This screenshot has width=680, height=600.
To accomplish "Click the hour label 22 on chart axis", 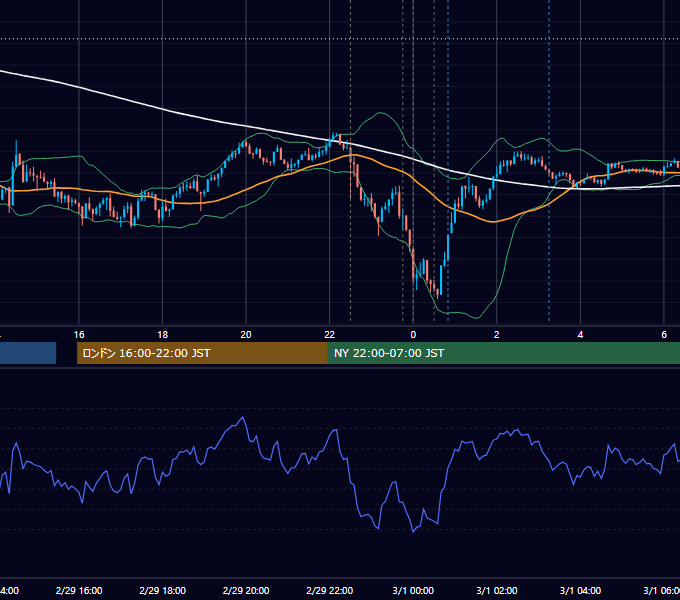I will (x=330, y=335).
